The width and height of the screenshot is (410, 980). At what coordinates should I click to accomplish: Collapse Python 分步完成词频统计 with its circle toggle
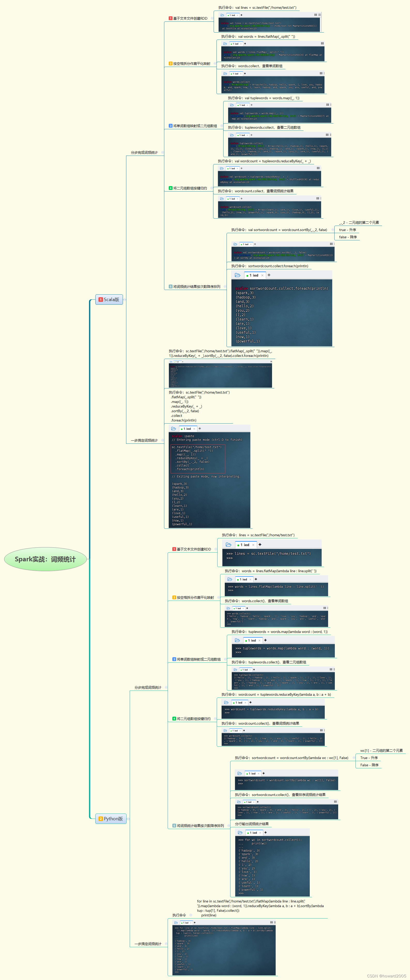click(166, 687)
